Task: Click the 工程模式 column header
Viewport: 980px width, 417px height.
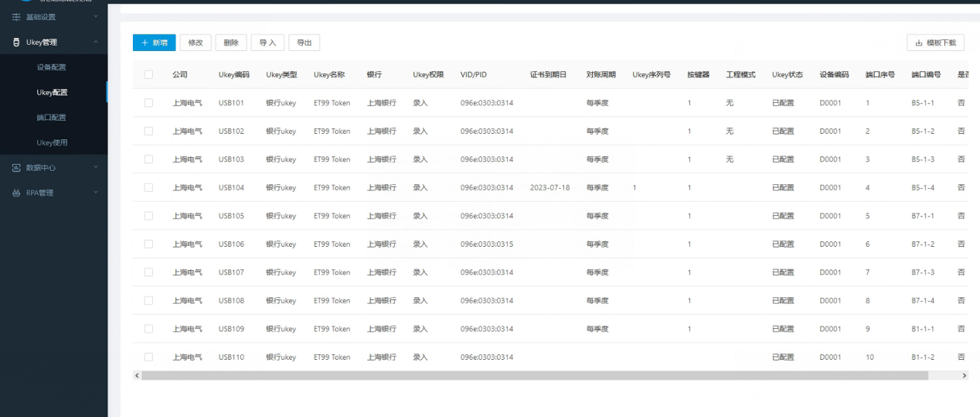Action: (740, 75)
